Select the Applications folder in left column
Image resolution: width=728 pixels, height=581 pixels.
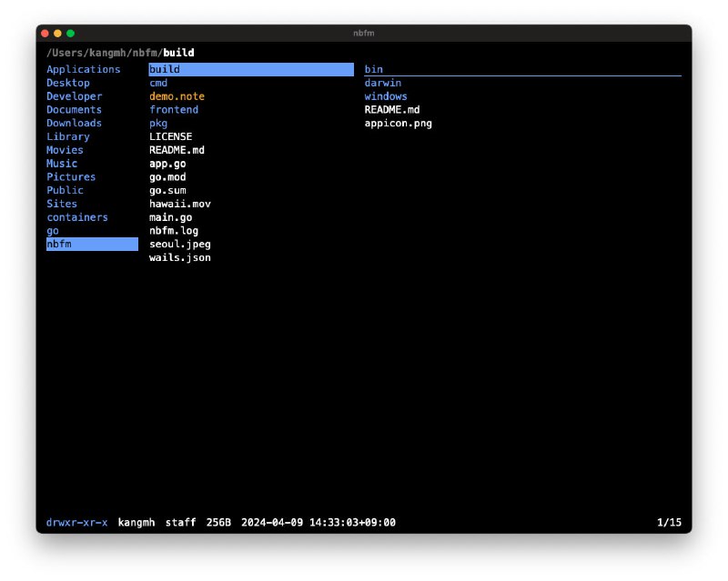pyautogui.click(x=83, y=69)
